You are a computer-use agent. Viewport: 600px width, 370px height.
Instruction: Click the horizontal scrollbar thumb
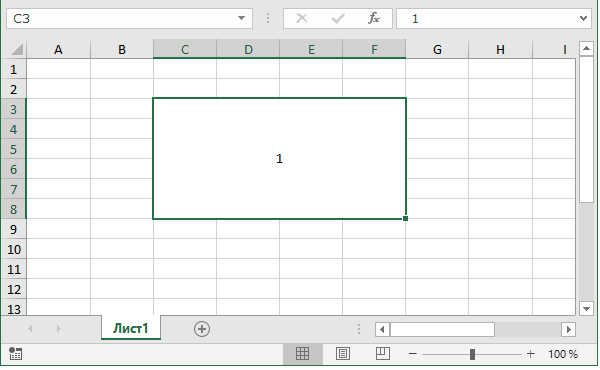pos(442,329)
